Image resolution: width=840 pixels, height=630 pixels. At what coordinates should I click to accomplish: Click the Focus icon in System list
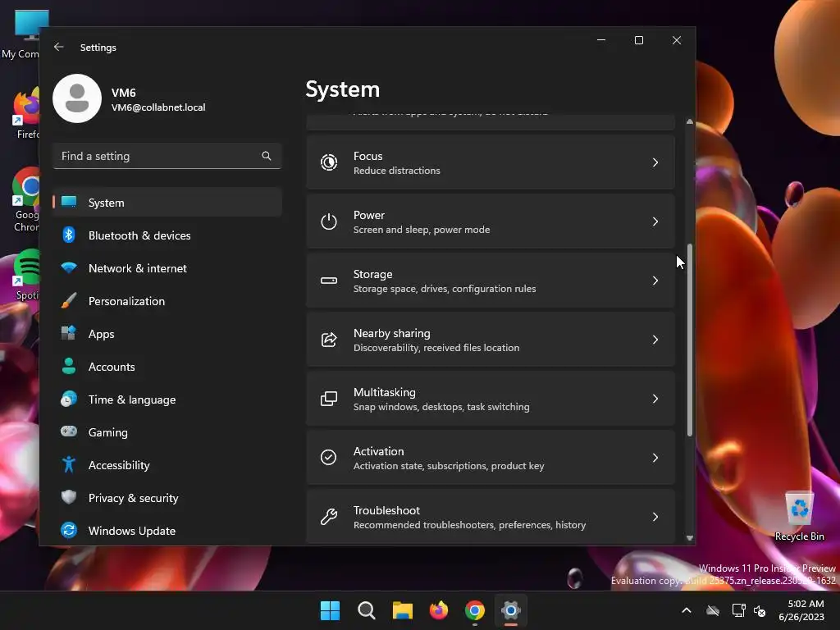click(x=328, y=162)
